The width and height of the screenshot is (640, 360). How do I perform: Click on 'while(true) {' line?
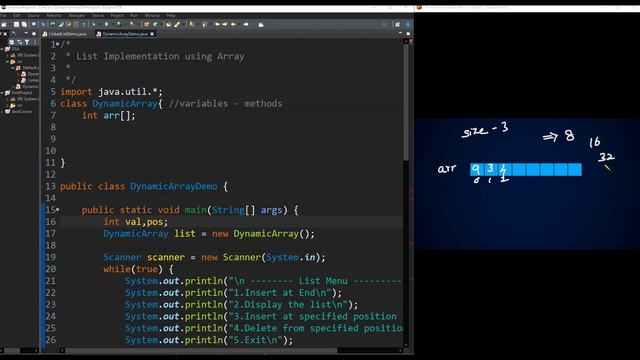coord(138,269)
